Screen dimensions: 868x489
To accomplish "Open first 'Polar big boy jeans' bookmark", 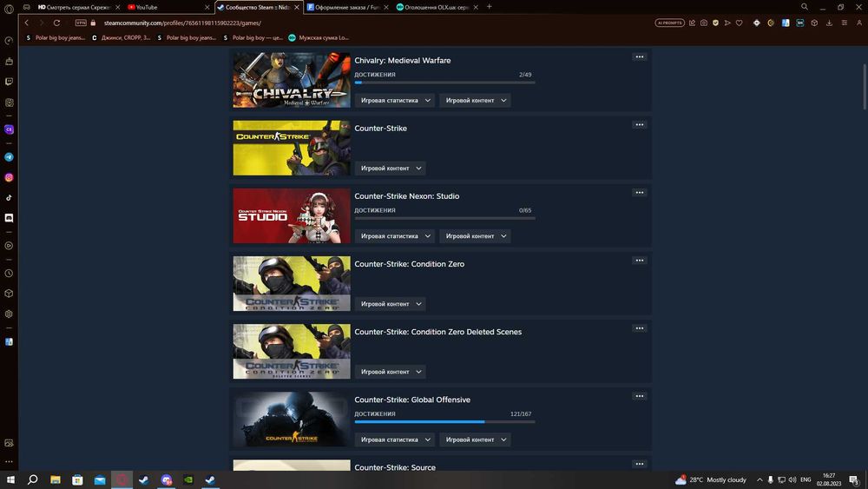I will tap(56, 37).
